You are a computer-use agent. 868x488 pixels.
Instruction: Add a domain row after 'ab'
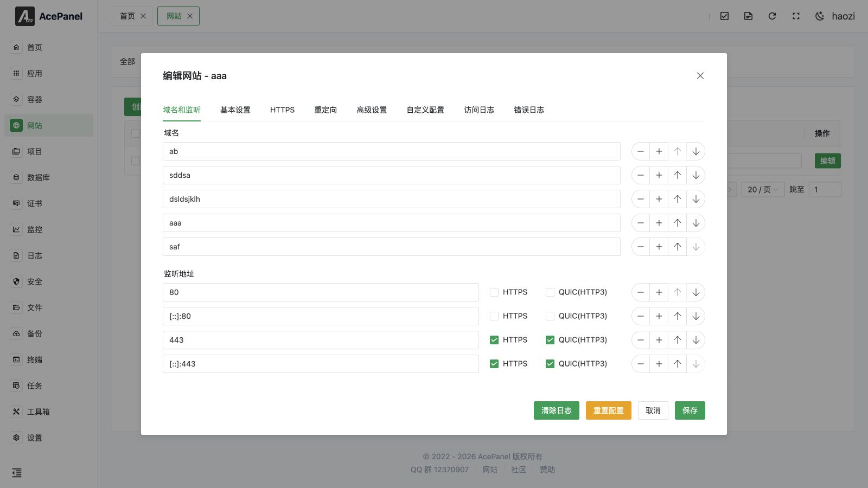pos(659,151)
